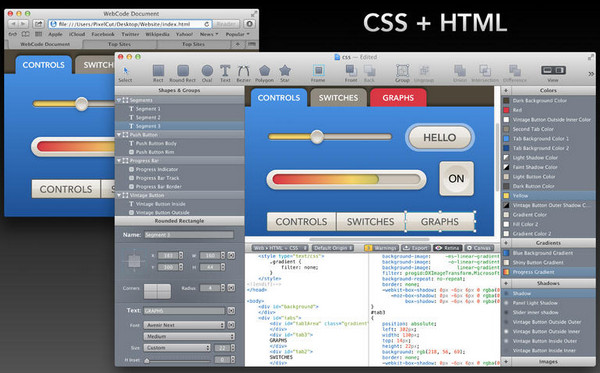Switch to the SWITCHES tab on canvas
Image resolution: width=600 pixels, height=373 pixels.
(338, 98)
